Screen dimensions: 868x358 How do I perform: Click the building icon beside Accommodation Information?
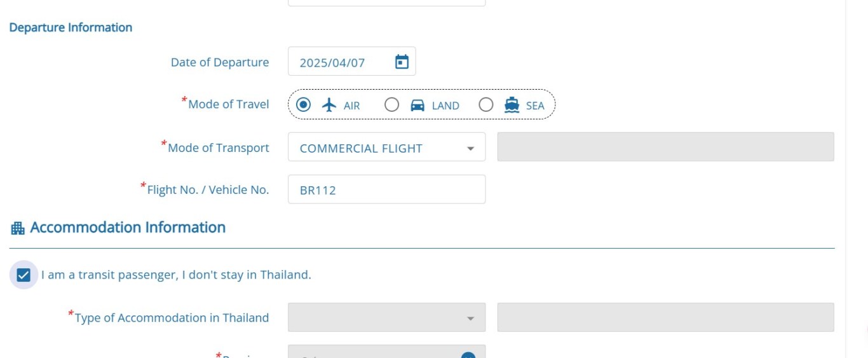[x=18, y=228]
